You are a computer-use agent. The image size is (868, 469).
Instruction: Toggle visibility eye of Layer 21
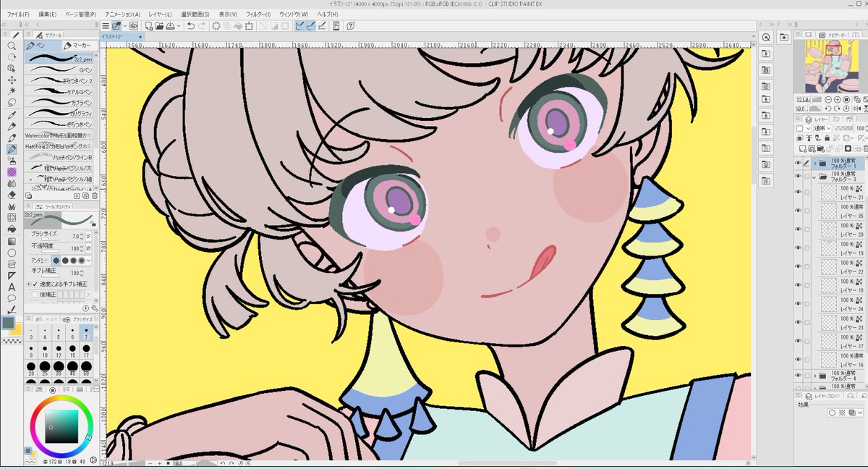click(x=798, y=193)
